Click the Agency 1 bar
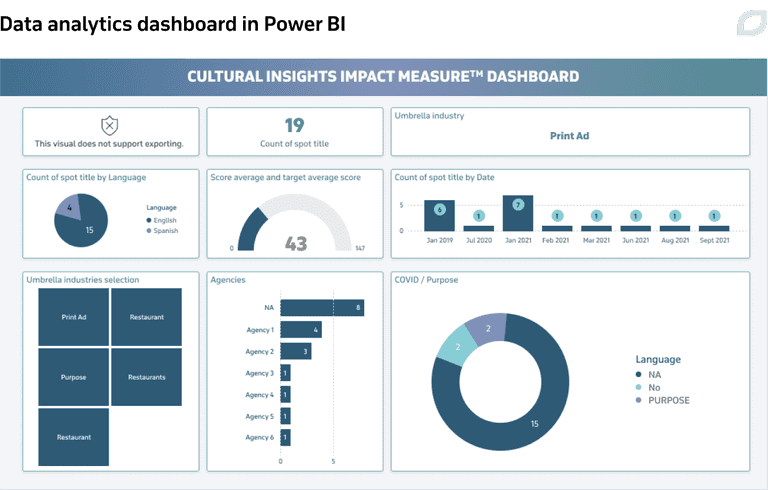The height and width of the screenshot is (490, 768). [x=300, y=329]
